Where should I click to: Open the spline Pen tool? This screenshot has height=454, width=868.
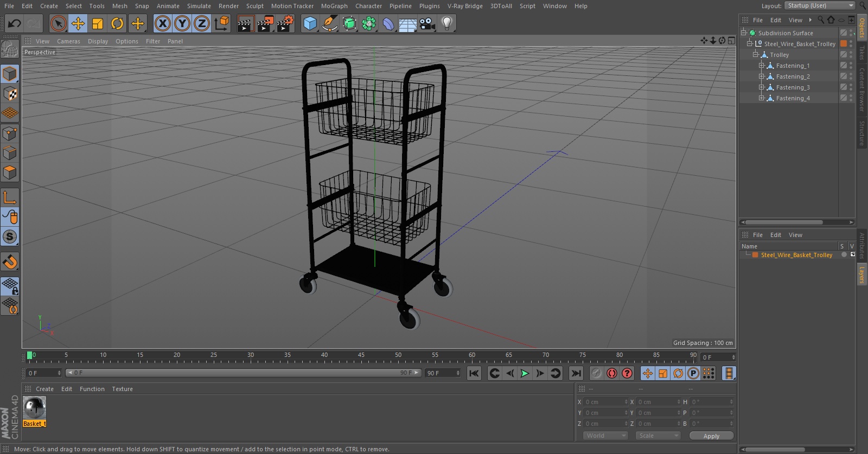(329, 23)
